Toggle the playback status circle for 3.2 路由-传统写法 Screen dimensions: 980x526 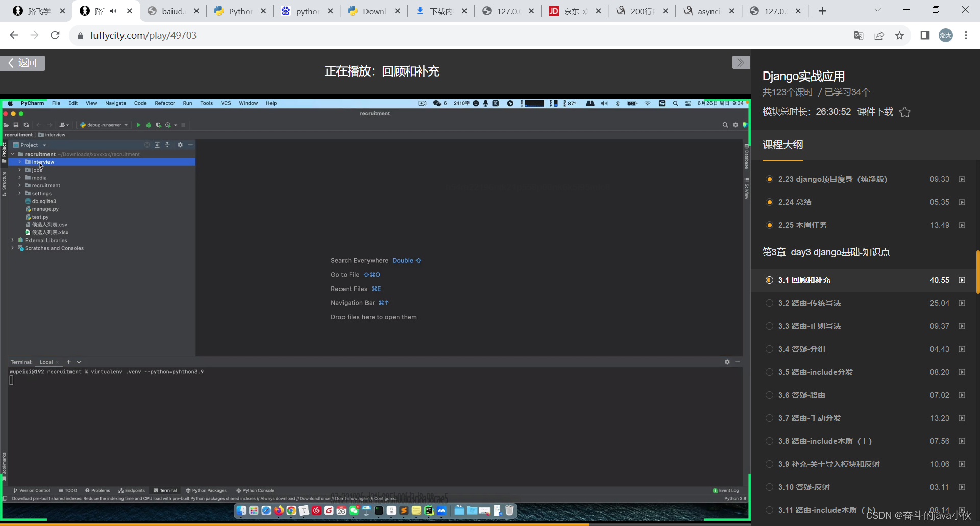tap(770, 303)
